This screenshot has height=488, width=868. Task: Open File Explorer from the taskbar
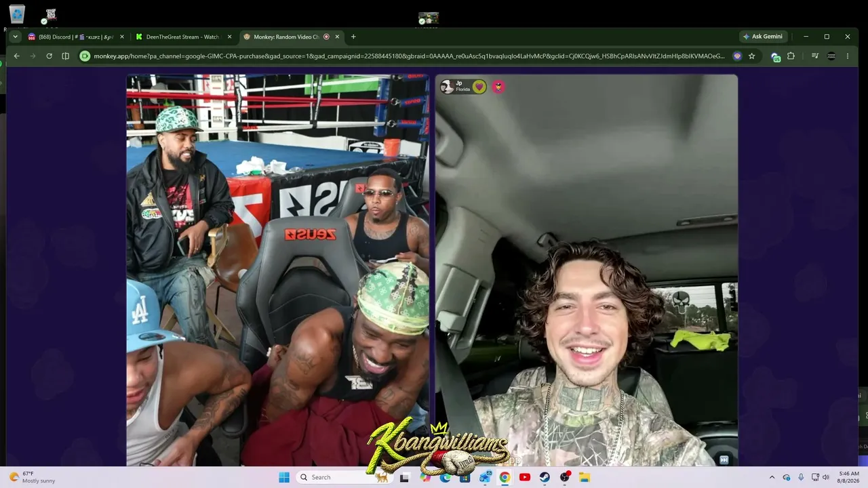[585, 477]
